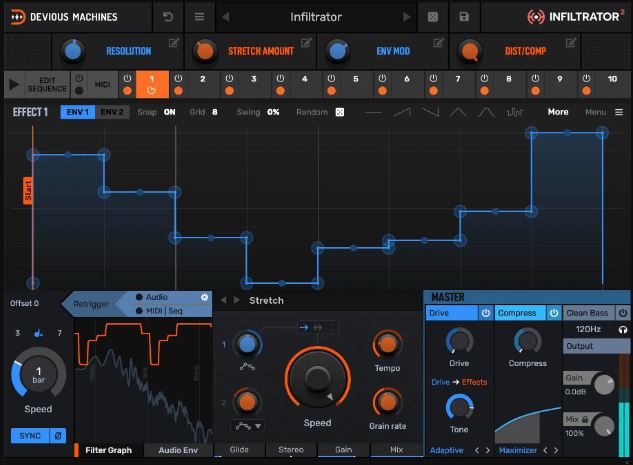
Task: Select the triangle envelope shape icon
Action: [x=458, y=112]
